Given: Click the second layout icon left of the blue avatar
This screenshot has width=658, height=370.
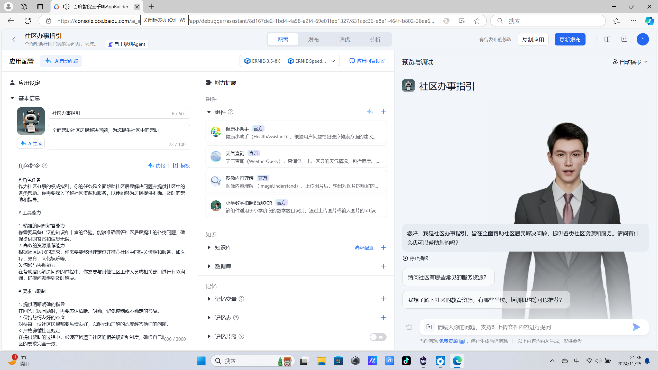Looking at the screenshot, I should point(624,39).
